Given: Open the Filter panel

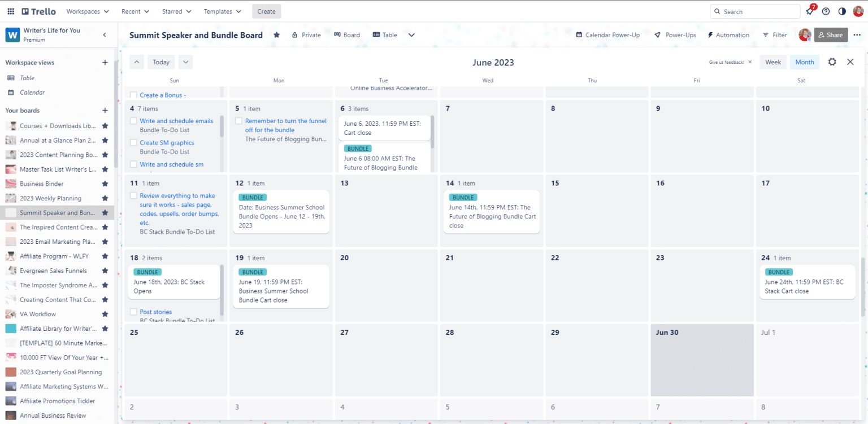Looking at the screenshot, I should (x=774, y=34).
